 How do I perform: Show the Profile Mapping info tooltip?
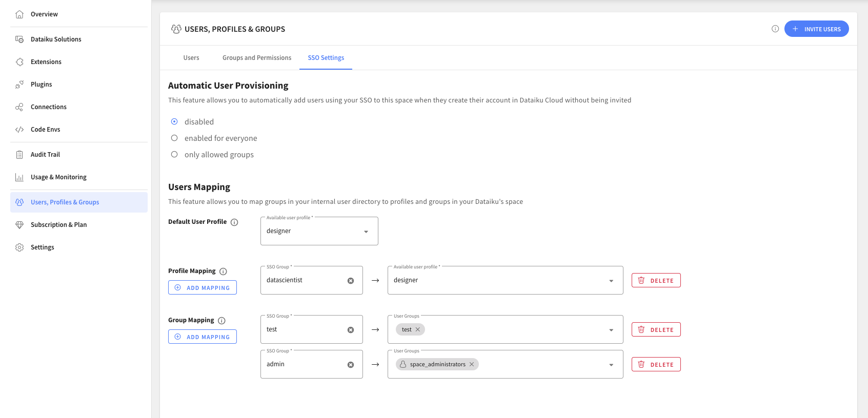click(x=223, y=271)
